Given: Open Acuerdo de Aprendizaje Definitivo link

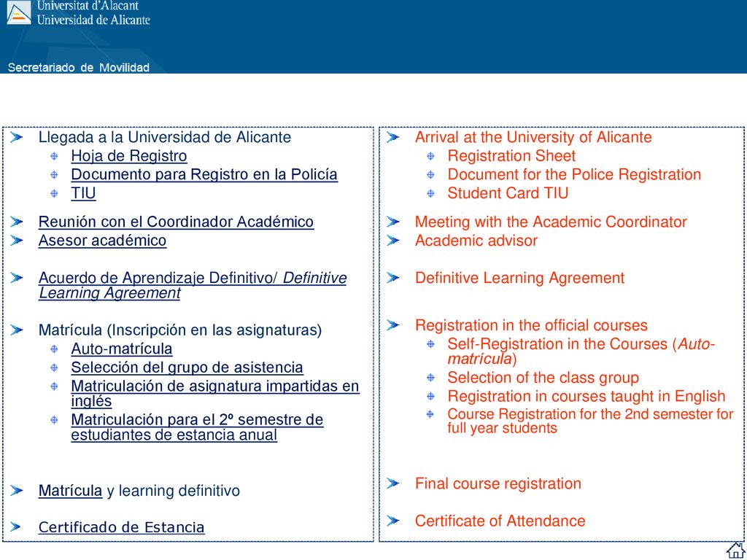Looking at the screenshot, I should (192, 285).
